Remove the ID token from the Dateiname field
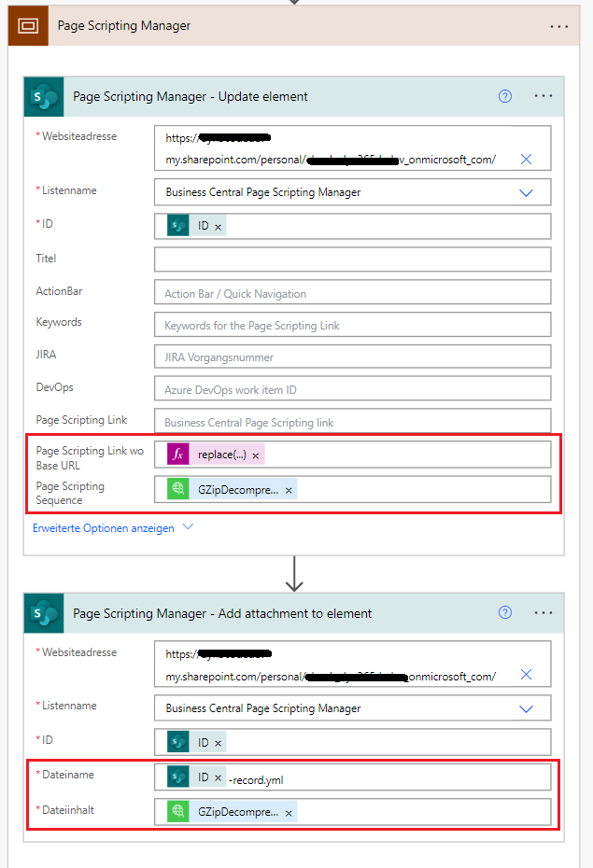 pos(219,778)
